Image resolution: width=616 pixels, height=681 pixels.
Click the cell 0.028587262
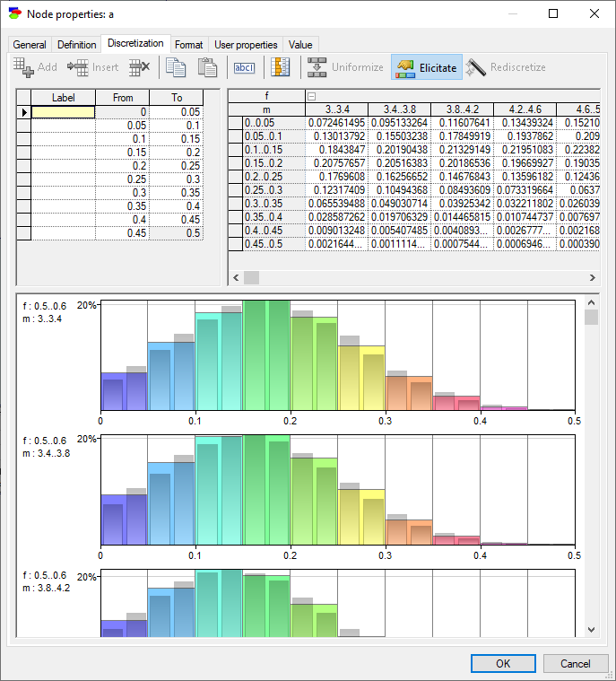click(x=337, y=217)
